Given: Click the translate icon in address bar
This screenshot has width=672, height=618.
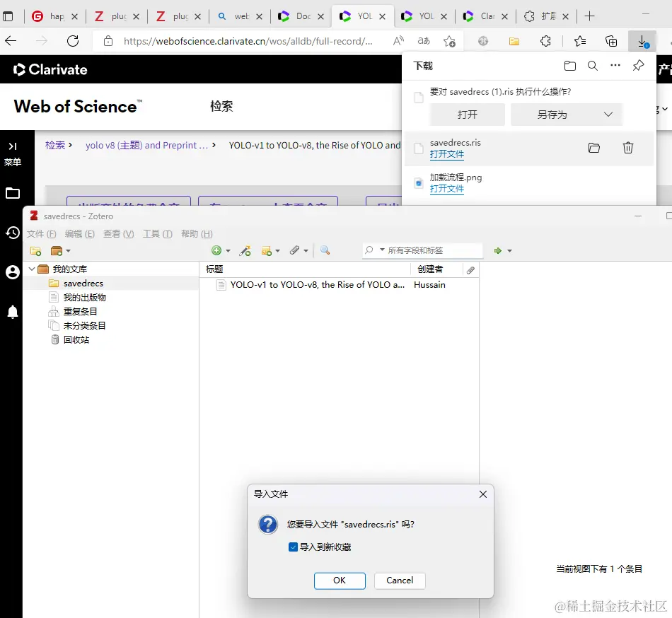Looking at the screenshot, I should click(424, 41).
